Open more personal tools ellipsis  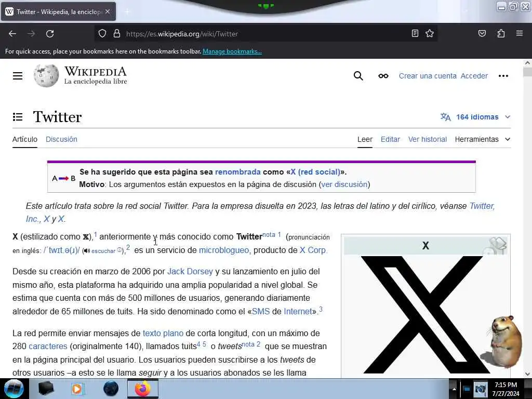point(503,76)
